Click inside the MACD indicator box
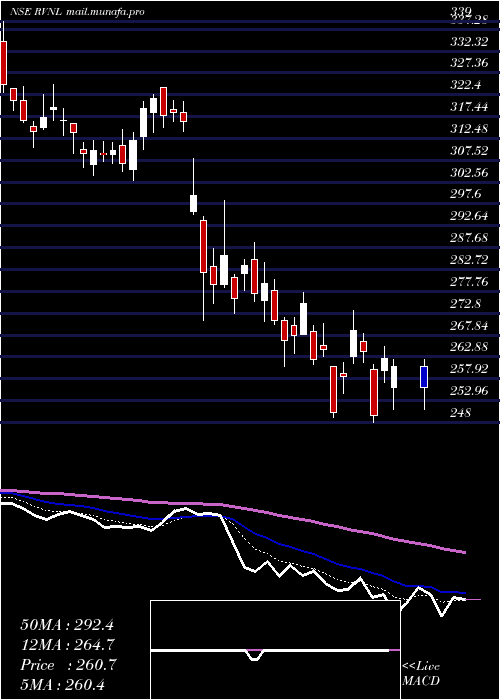Viewport: 500px width, 700px height. [x=275, y=650]
